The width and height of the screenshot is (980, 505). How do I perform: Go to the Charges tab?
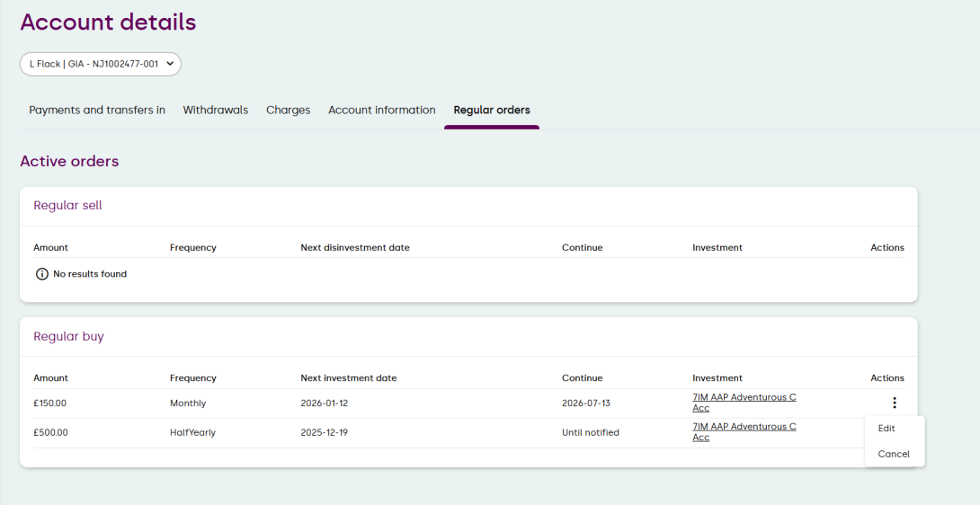pos(288,111)
